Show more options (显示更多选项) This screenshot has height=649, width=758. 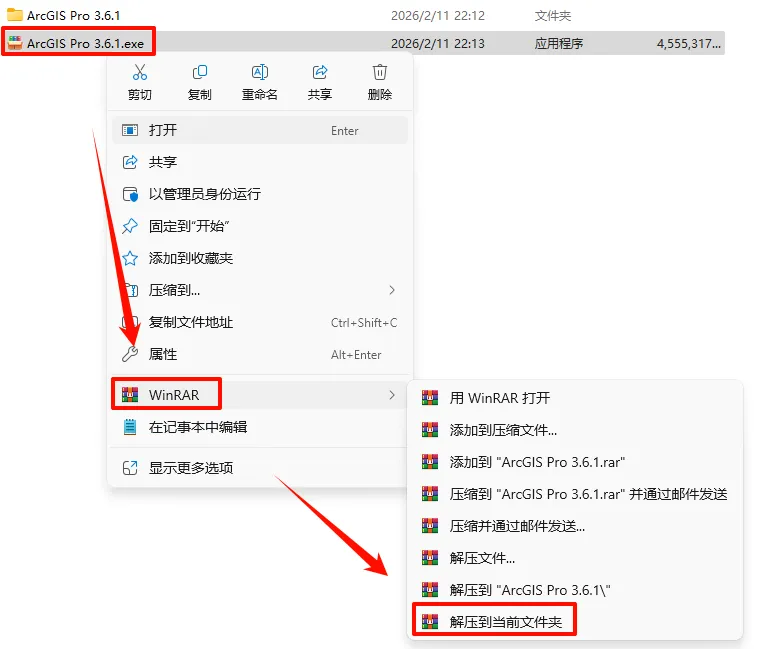point(260,468)
